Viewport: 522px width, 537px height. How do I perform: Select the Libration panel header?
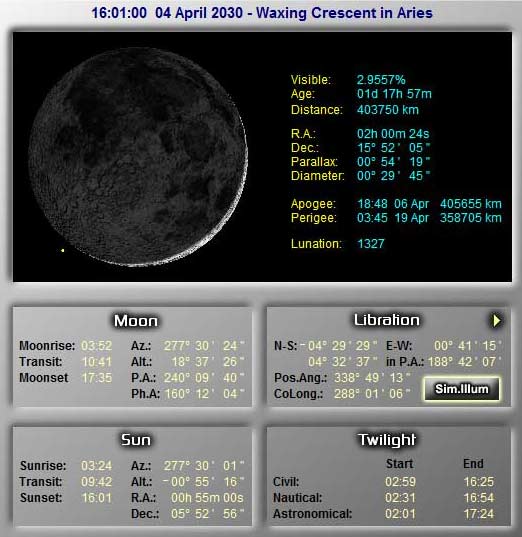point(386,320)
